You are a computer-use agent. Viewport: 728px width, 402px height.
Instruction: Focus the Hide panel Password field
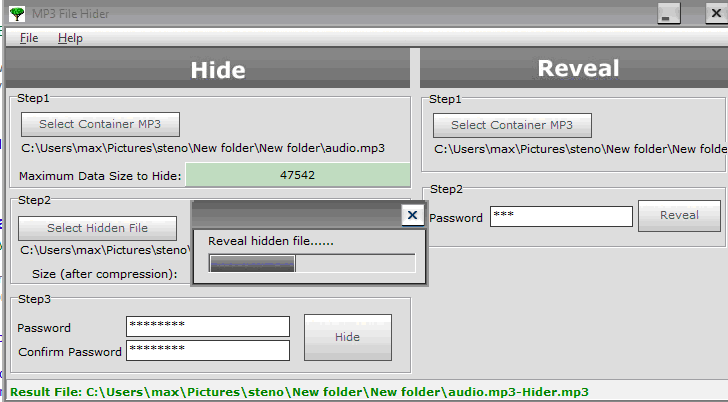pyautogui.click(x=208, y=326)
